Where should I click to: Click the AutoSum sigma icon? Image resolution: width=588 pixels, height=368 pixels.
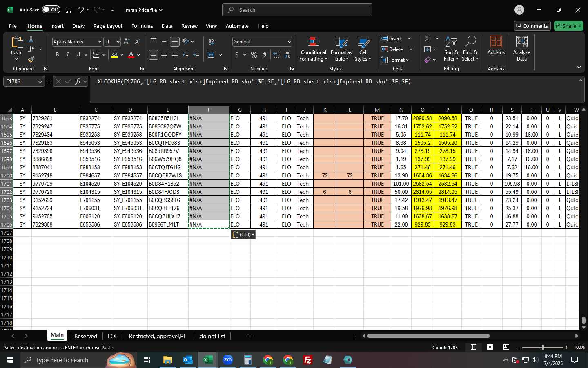428,38
